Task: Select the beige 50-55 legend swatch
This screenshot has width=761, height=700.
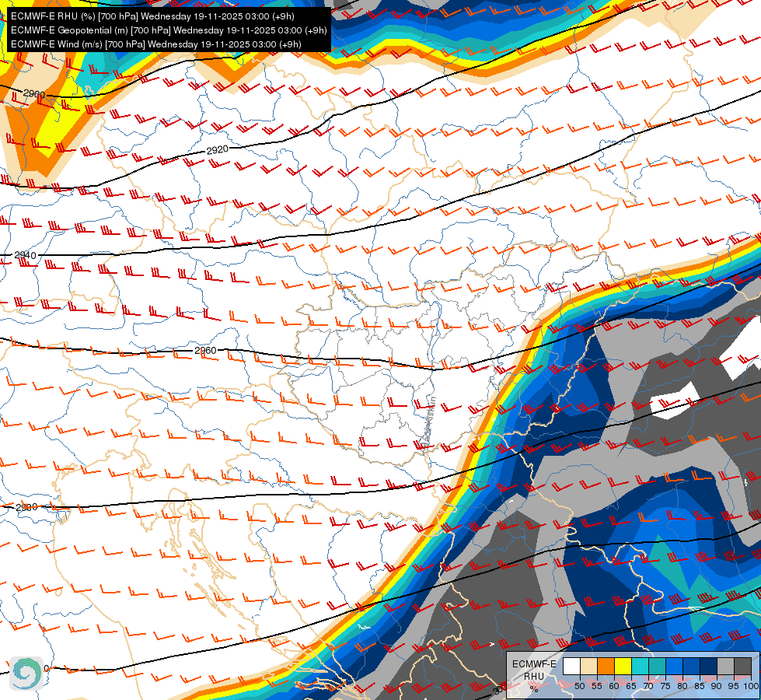Action: click(588, 667)
